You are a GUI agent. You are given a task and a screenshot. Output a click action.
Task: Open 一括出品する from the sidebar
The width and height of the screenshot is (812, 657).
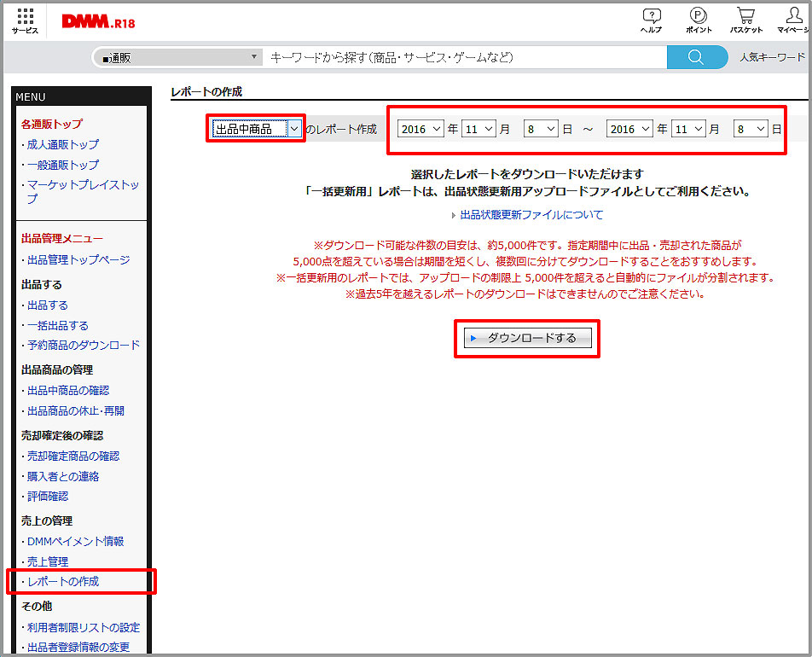[57, 325]
